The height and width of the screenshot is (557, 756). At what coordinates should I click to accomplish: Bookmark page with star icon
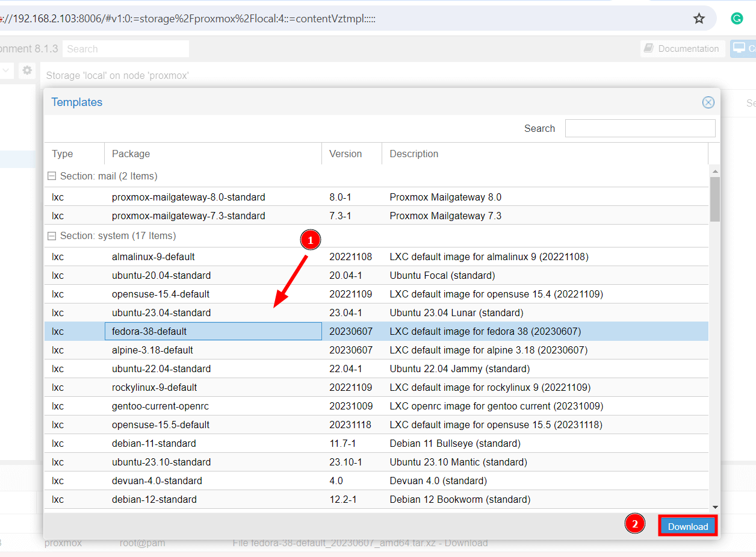pyautogui.click(x=699, y=19)
